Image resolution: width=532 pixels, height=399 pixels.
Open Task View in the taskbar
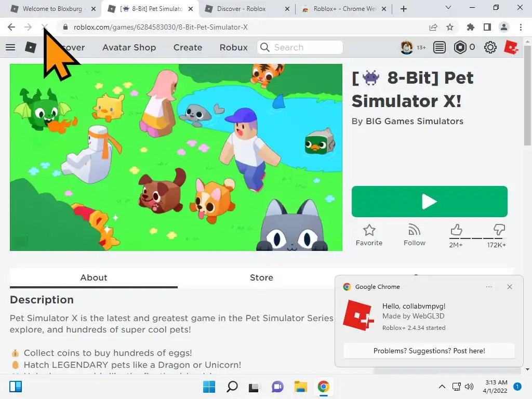[254, 387]
